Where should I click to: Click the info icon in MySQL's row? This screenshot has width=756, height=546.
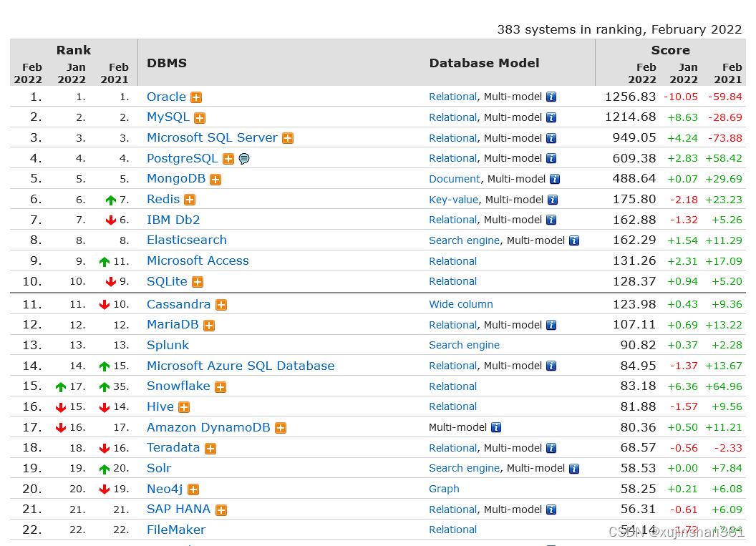pyautogui.click(x=551, y=117)
